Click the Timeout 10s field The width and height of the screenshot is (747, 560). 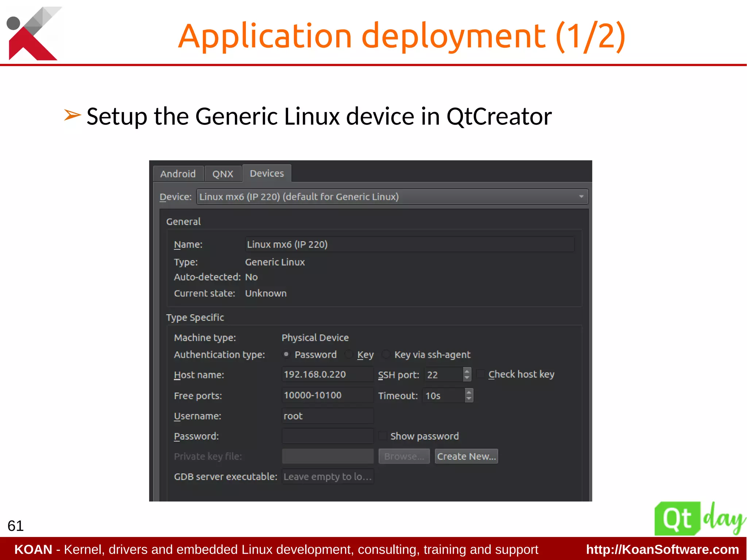(x=444, y=395)
